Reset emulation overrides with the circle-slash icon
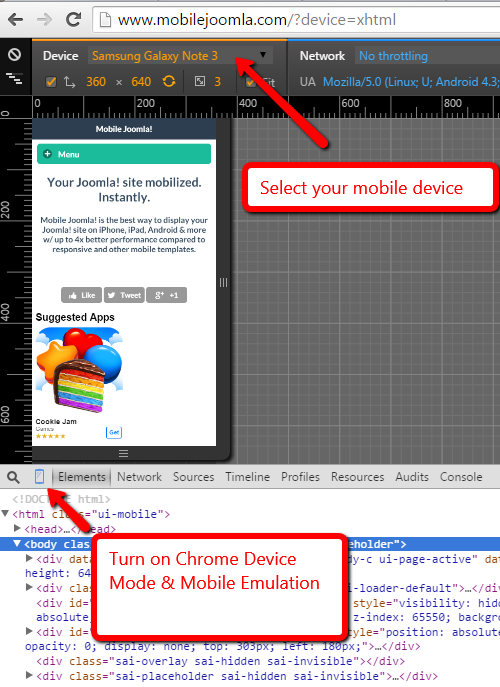500x687 pixels. tap(14, 55)
